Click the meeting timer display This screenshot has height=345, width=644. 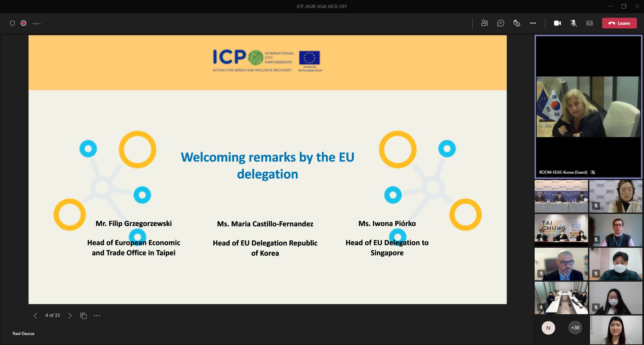(36, 23)
